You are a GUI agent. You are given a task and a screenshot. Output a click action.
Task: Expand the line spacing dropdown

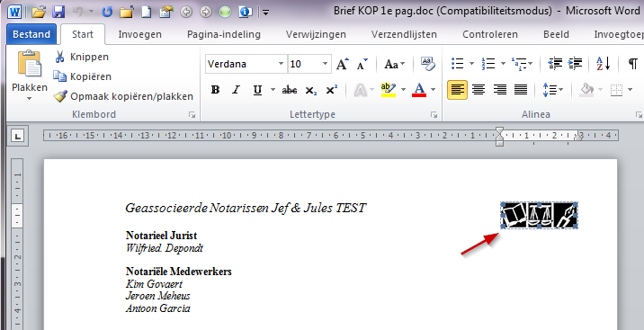(x=561, y=90)
